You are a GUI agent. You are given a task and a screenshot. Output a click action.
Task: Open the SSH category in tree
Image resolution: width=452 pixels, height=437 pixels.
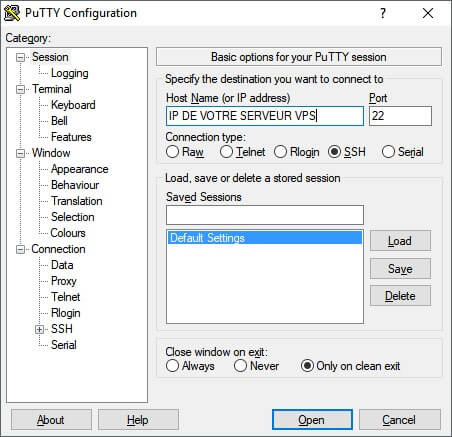pos(62,329)
